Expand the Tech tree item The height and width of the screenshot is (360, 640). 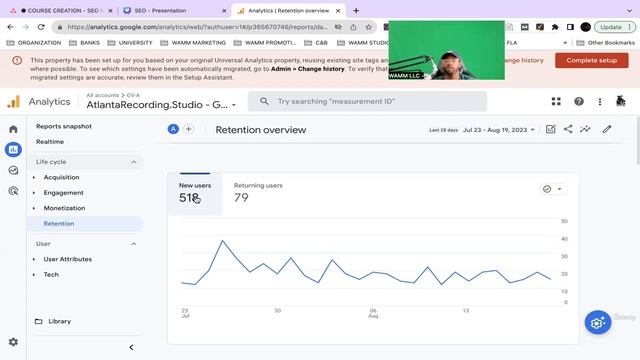coord(34,275)
